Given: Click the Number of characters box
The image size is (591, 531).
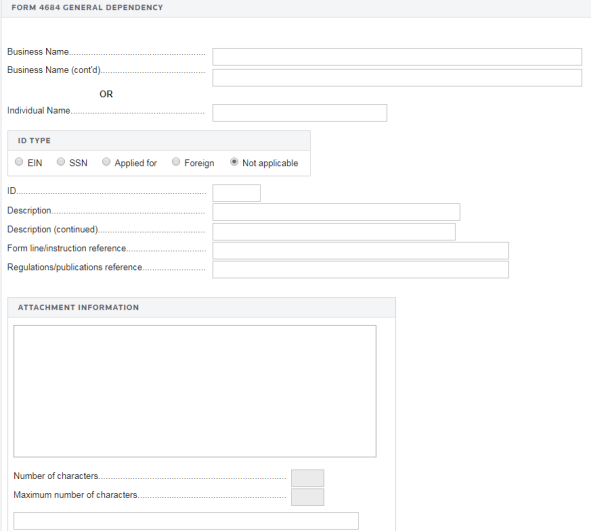Looking at the screenshot, I should (x=307, y=478).
